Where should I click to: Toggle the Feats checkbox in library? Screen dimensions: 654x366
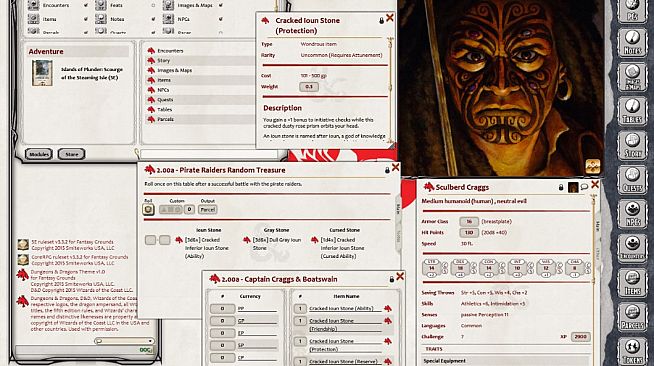pyautogui.click(x=153, y=5)
